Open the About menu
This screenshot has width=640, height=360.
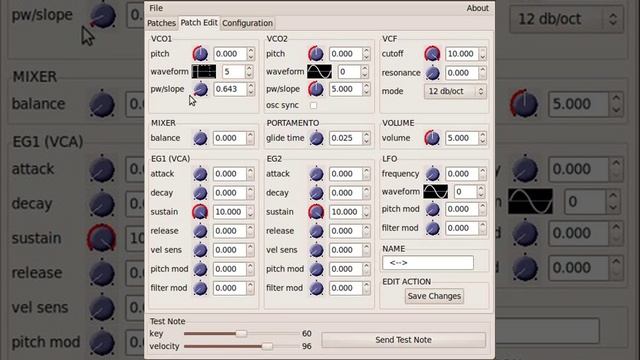pyautogui.click(x=478, y=8)
